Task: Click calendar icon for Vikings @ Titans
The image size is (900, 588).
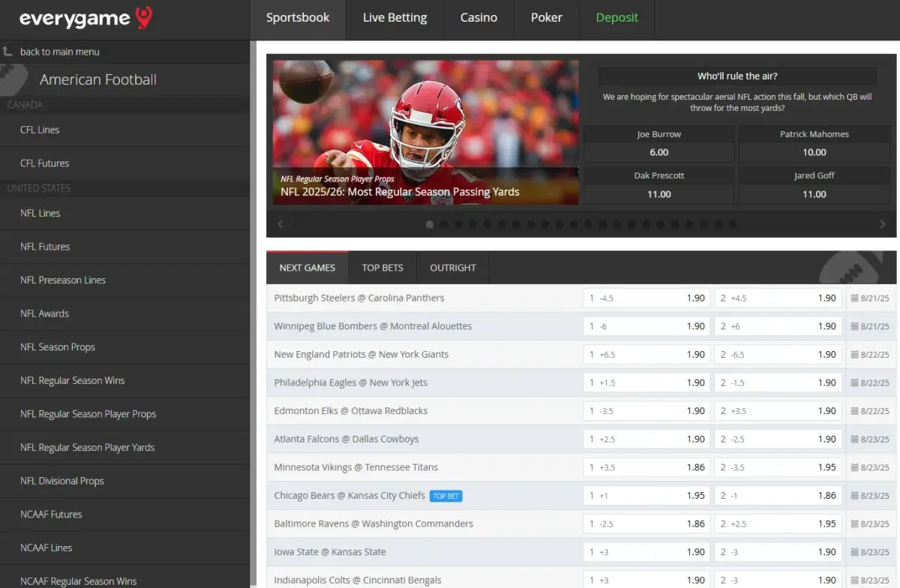Action: 854,467
